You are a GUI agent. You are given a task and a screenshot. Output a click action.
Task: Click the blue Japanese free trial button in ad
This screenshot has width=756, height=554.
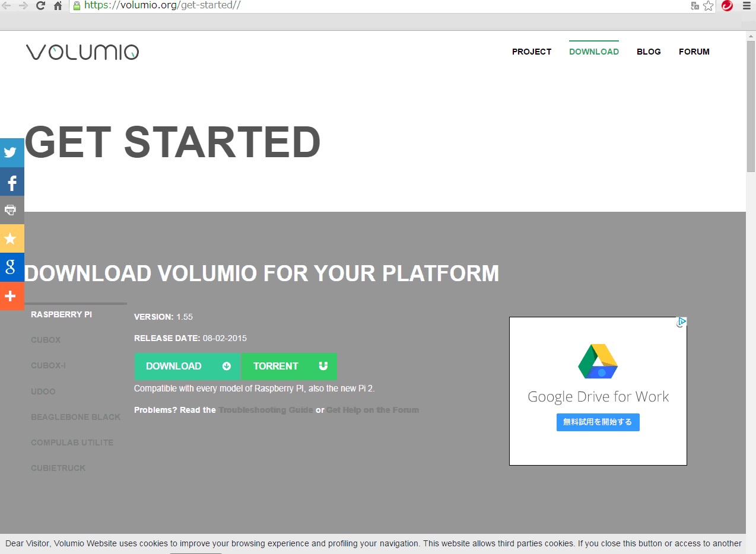click(x=598, y=422)
